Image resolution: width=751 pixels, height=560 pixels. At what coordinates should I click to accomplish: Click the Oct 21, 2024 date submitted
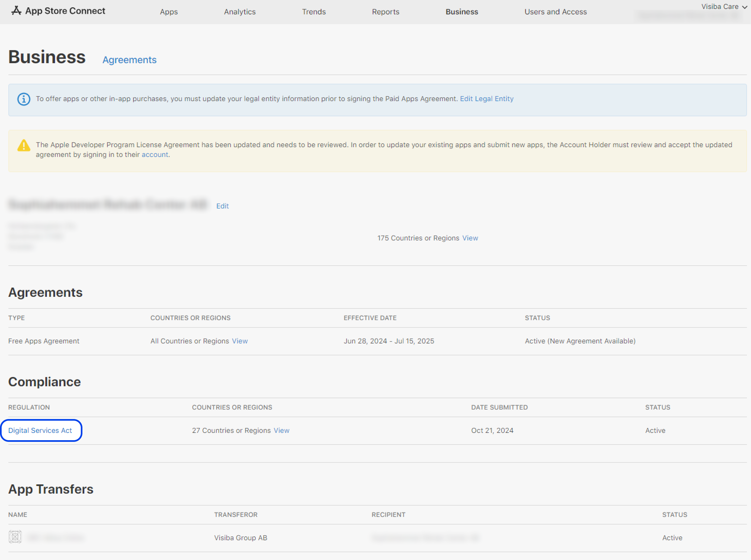(x=492, y=430)
